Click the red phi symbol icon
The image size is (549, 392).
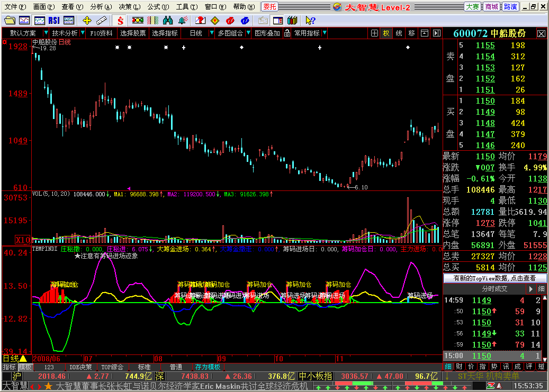click(230, 20)
